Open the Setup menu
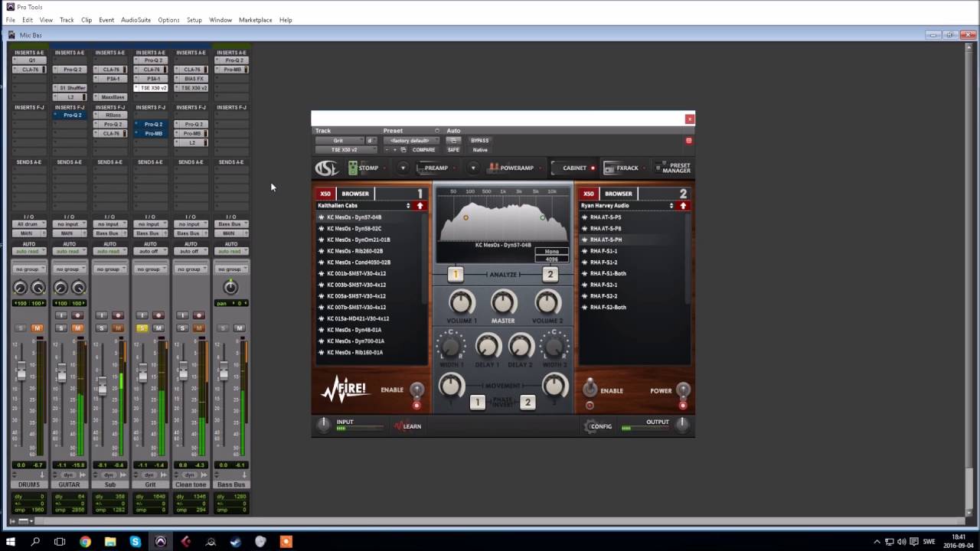 194,20
